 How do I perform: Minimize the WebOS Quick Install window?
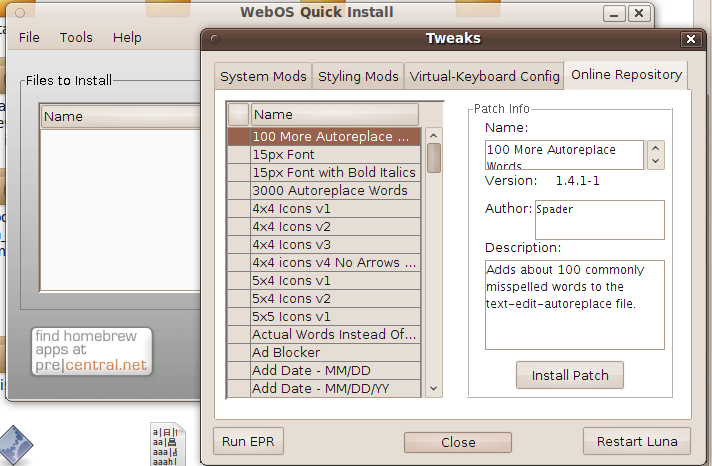click(x=614, y=14)
